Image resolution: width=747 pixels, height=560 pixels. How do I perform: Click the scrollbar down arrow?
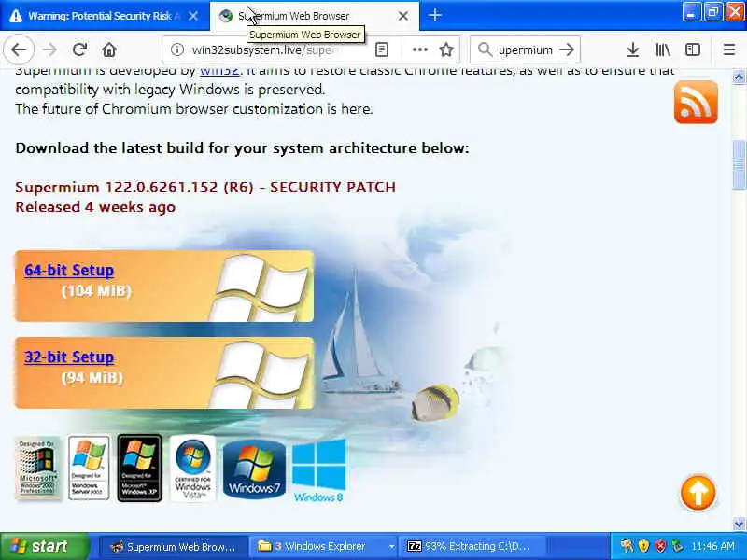[739, 525]
